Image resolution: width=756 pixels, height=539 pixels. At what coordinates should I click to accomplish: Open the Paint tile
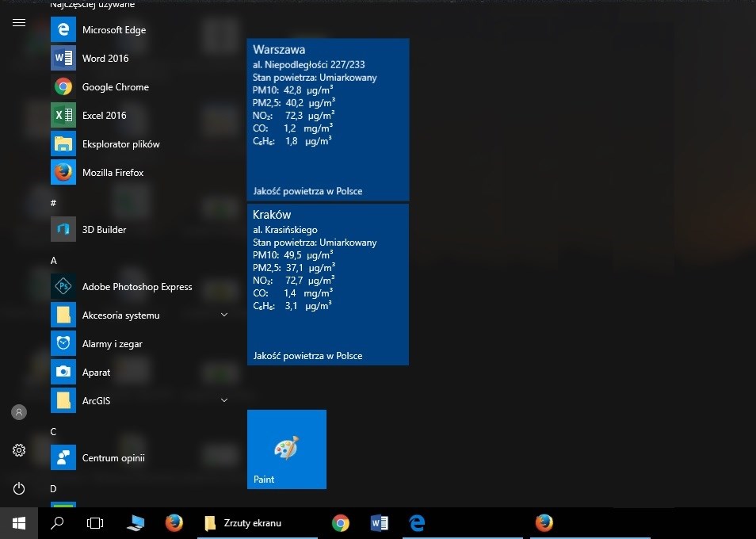[287, 449]
